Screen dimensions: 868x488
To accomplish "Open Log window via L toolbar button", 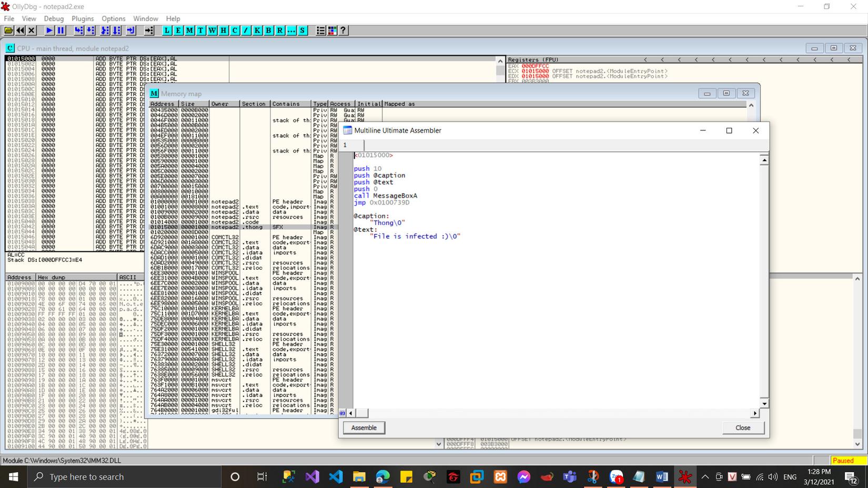I will pos(167,30).
